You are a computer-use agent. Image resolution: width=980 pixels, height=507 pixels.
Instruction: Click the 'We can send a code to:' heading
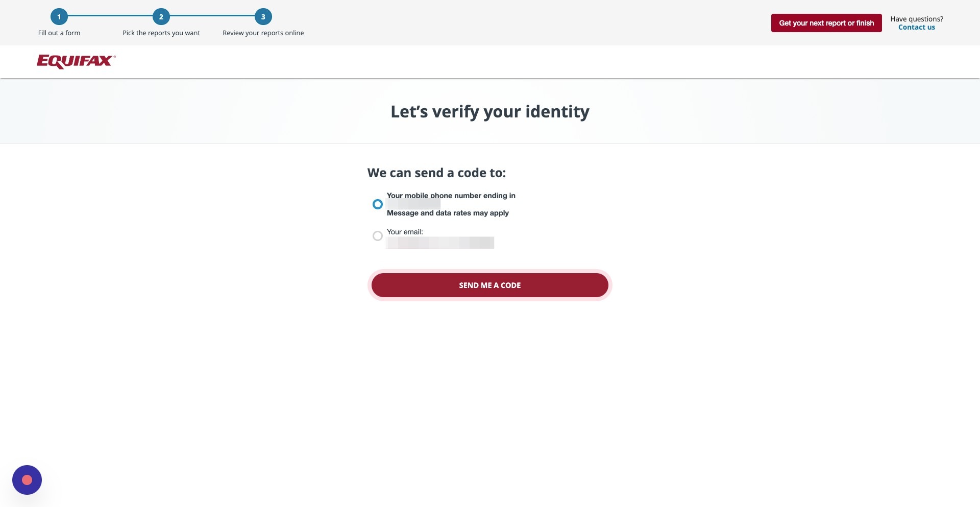(437, 173)
